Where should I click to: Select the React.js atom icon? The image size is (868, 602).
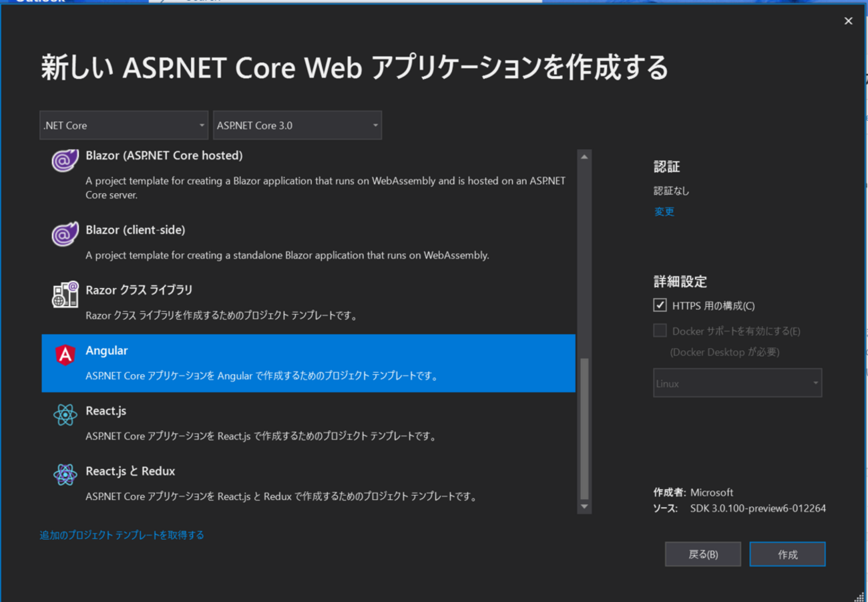point(65,415)
